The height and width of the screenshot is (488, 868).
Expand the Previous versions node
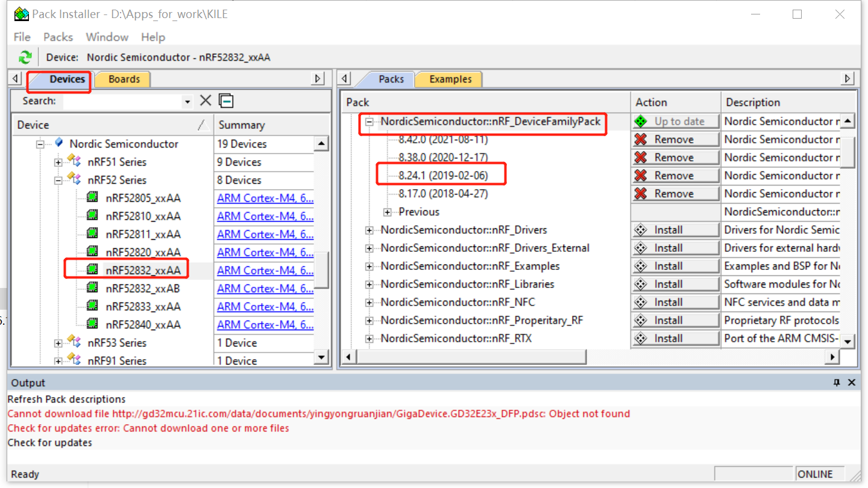(x=388, y=212)
